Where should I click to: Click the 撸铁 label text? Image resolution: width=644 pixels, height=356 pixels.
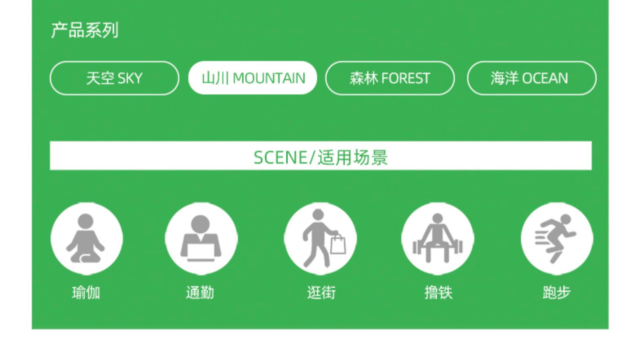click(438, 292)
